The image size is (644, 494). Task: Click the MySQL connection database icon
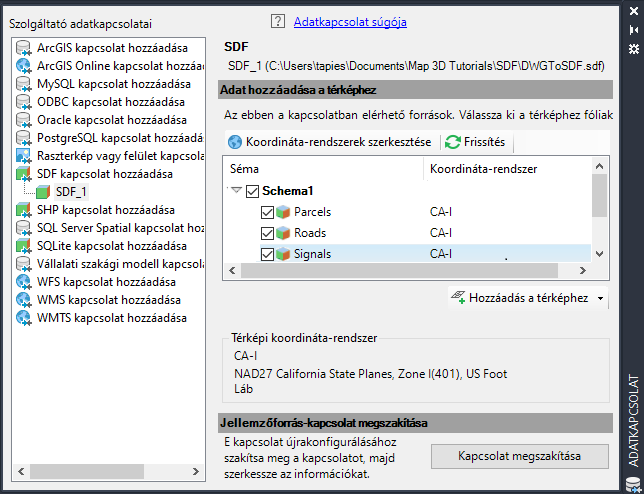point(24,84)
